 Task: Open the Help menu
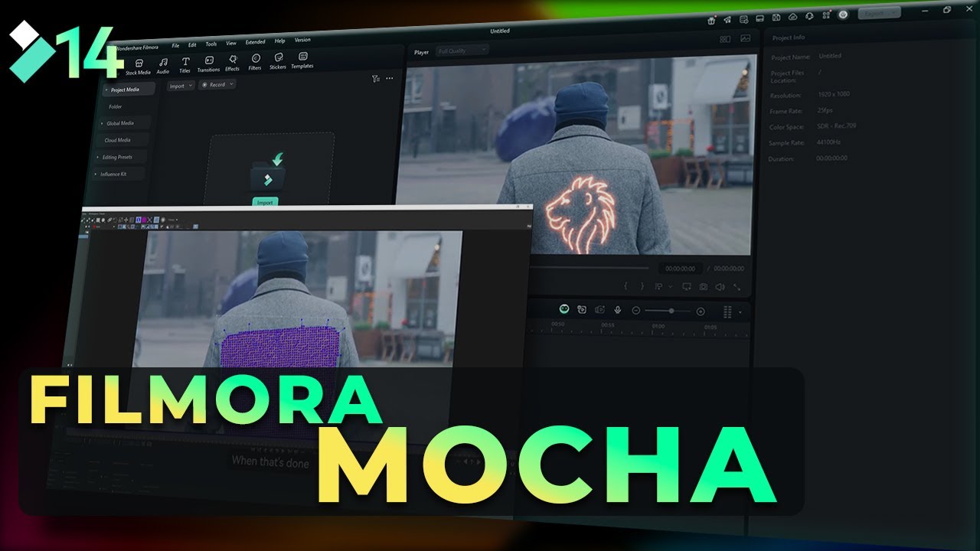tap(280, 41)
